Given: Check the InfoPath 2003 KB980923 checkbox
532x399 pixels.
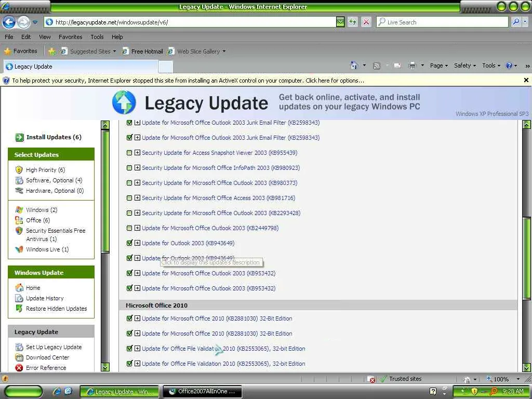Looking at the screenshot, I should (129, 168).
